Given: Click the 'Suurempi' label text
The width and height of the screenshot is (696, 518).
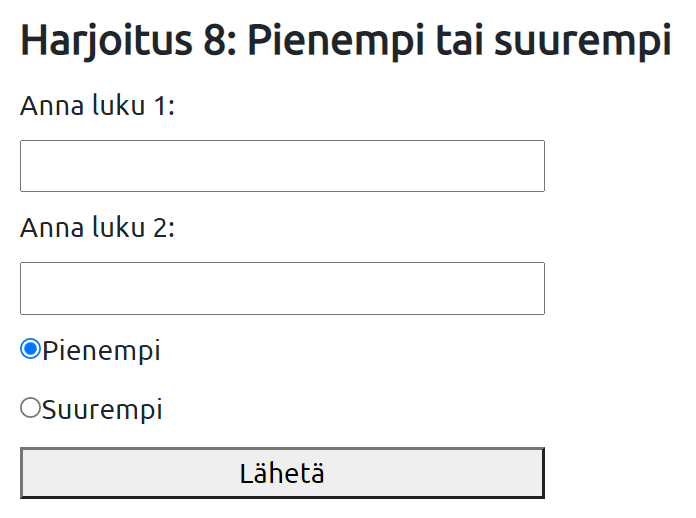Looking at the screenshot, I should point(102,410).
